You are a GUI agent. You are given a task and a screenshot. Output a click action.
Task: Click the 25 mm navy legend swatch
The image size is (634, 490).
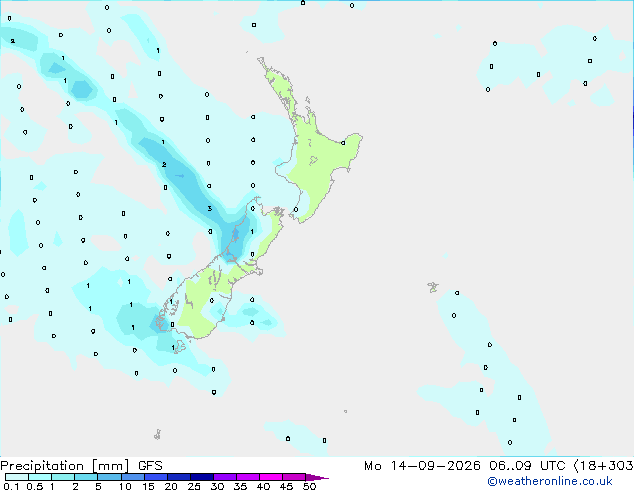click(x=202, y=477)
